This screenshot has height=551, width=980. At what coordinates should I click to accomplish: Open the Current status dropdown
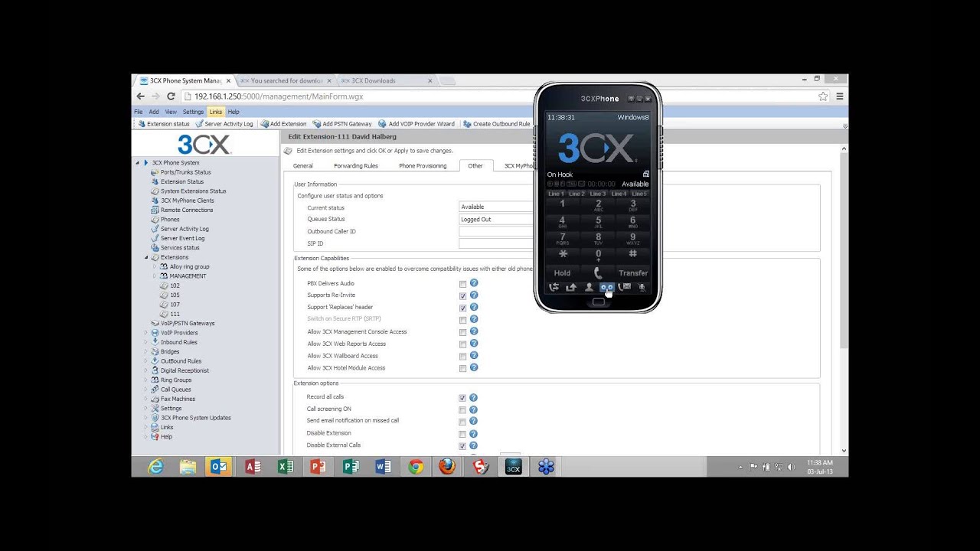(496, 207)
